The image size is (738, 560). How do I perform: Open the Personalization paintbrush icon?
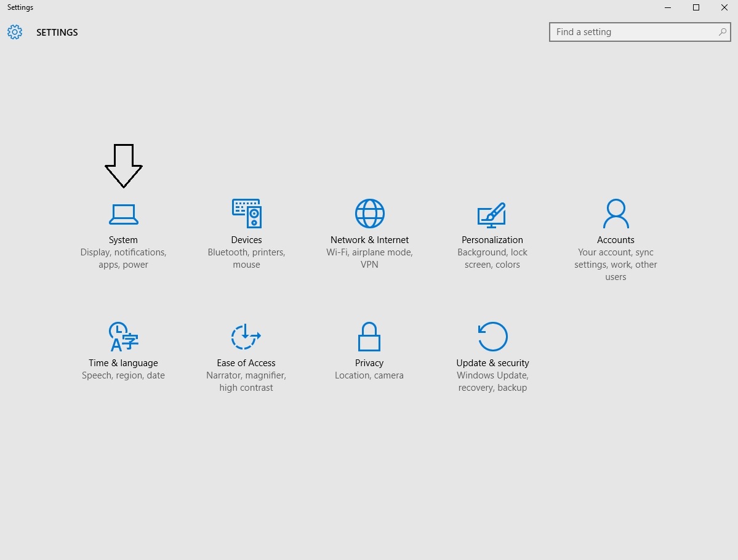click(492, 215)
